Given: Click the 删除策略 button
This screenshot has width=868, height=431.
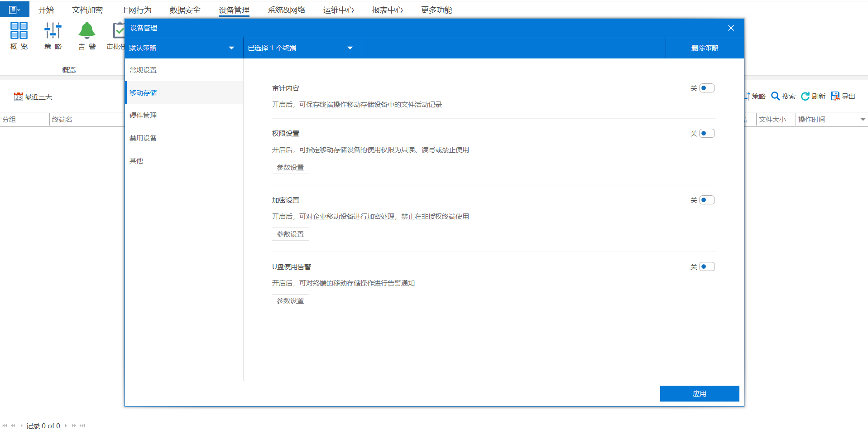Looking at the screenshot, I should pos(705,48).
